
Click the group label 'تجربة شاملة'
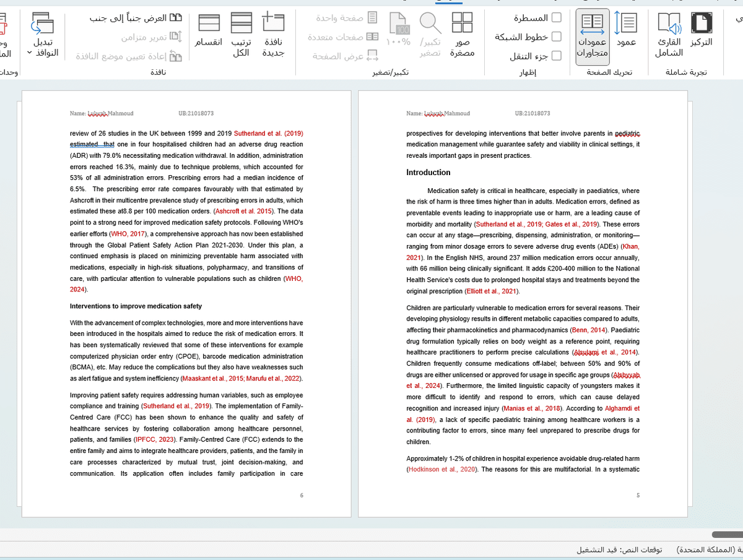686,72
